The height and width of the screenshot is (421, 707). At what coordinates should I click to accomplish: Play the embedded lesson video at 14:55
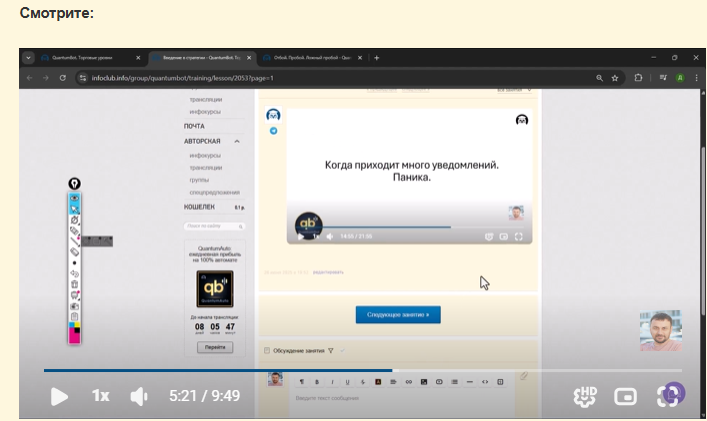click(x=300, y=236)
